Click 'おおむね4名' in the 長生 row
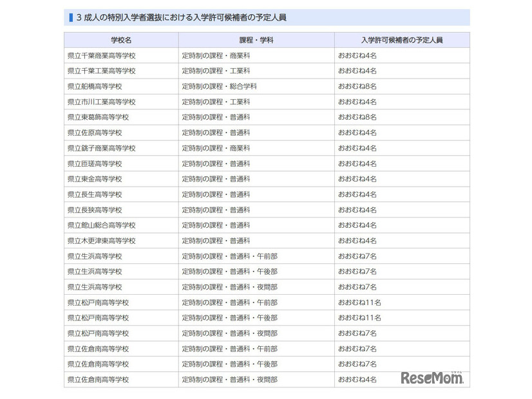The height and width of the screenshot is (399, 532). (357, 194)
